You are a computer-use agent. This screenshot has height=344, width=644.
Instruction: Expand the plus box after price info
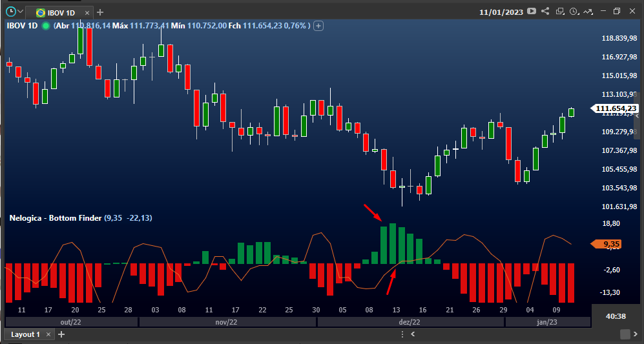[x=318, y=26]
